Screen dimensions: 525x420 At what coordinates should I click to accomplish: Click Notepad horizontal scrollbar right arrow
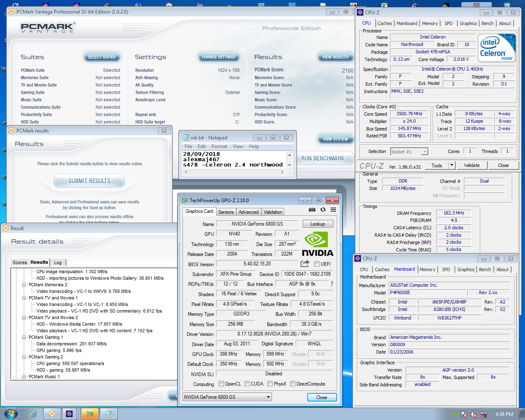282,172
